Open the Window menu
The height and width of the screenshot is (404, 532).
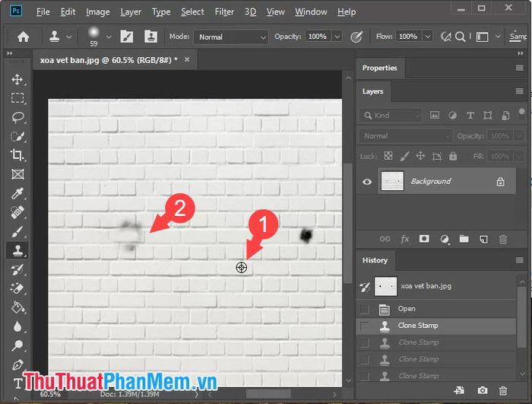pos(311,12)
